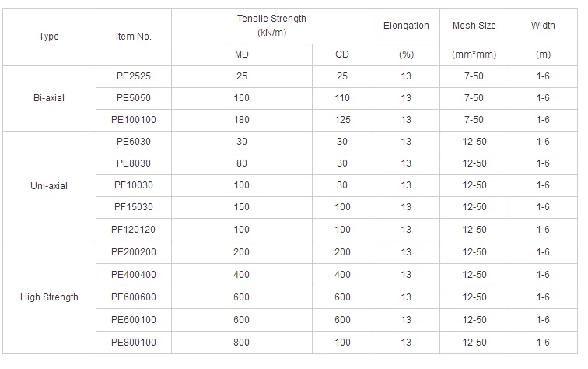Screen dimensions: 588x369
Task: Select the Elongation column header
Action: [406, 26]
